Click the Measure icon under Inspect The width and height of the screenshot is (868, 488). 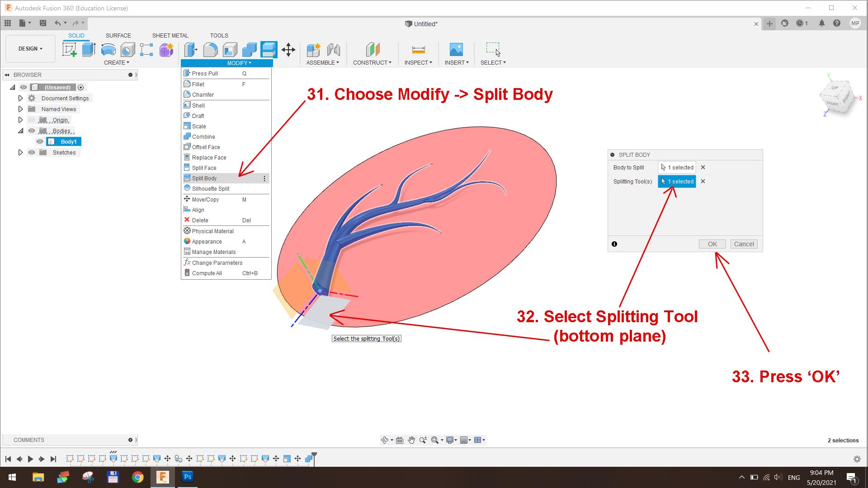tap(418, 49)
